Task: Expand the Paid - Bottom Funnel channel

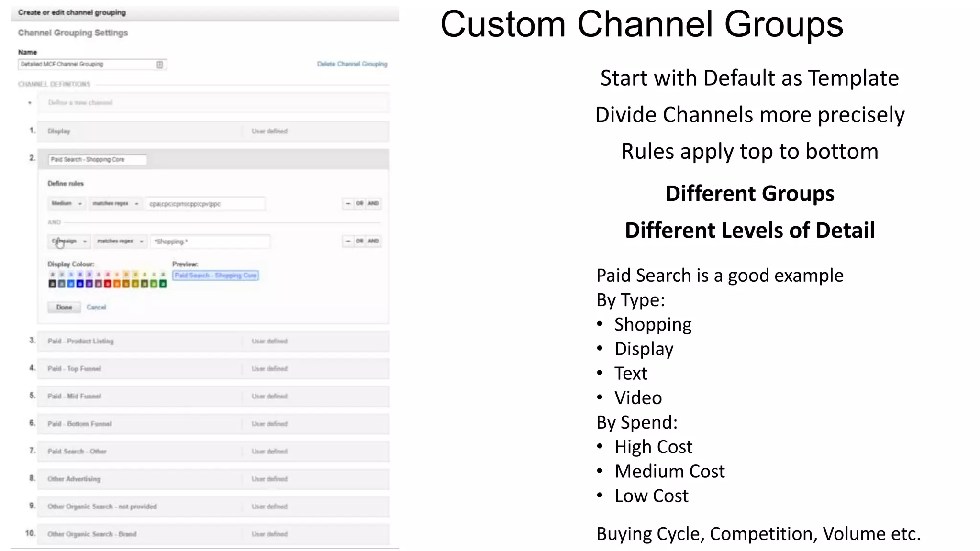Action: click(213, 424)
